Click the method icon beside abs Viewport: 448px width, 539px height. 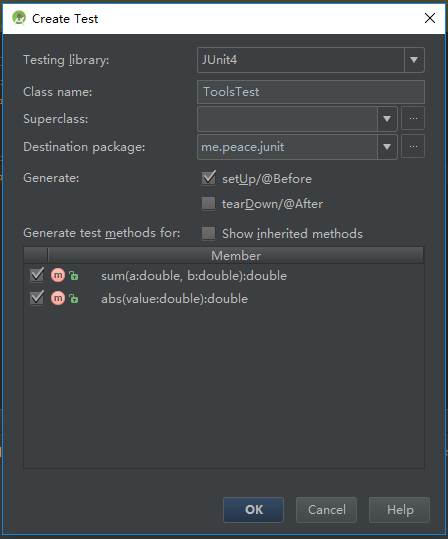tap(58, 298)
